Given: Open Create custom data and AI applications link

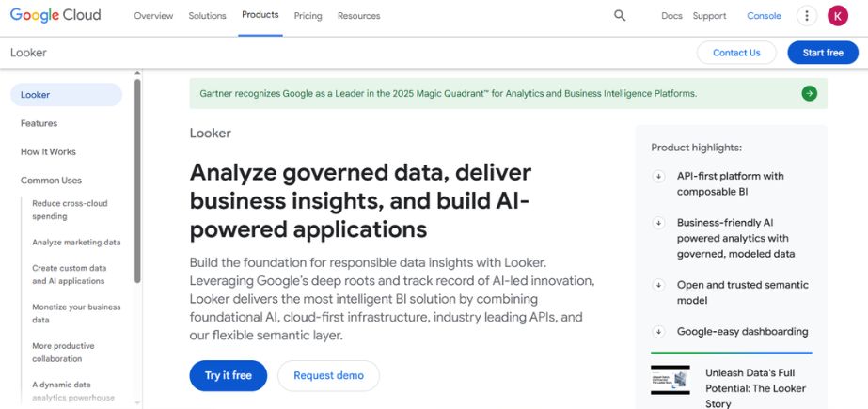Looking at the screenshot, I should coord(70,275).
